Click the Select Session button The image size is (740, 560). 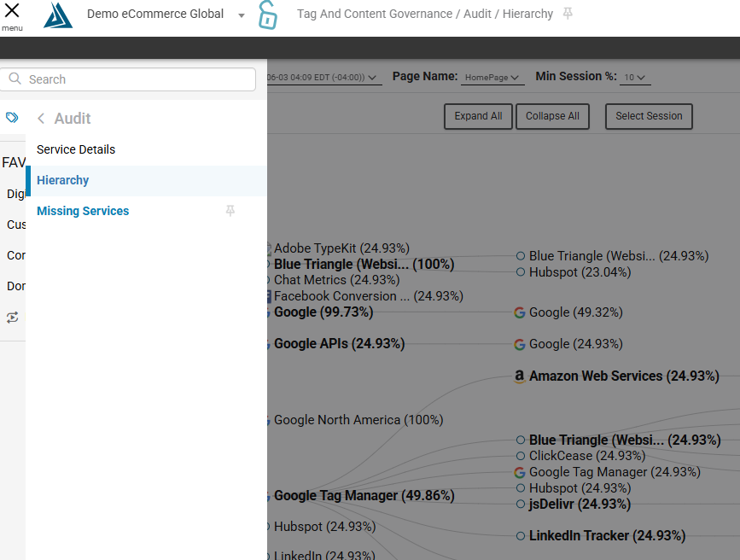click(649, 116)
